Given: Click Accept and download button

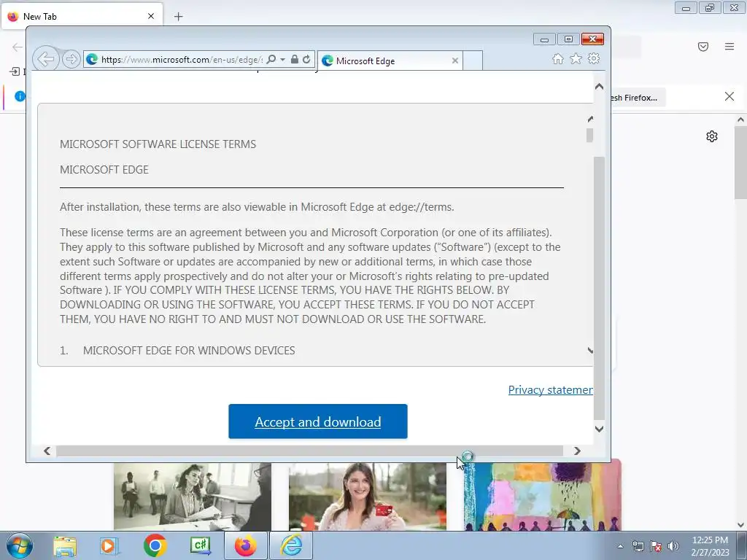Looking at the screenshot, I should [318, 421].
